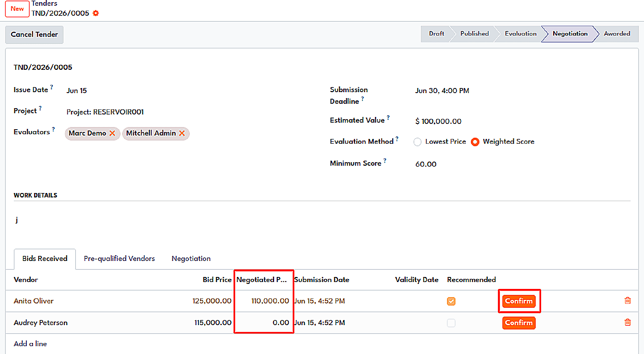Switch to Bids Received tab
The width and height of the screenshot is (644, 354).
pos(45,259)
